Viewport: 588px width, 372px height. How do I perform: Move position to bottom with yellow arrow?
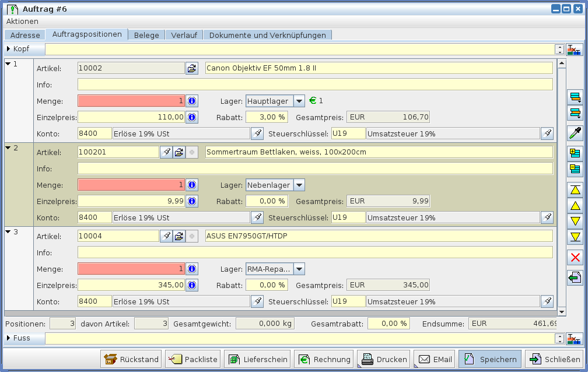tap(575, 237)
